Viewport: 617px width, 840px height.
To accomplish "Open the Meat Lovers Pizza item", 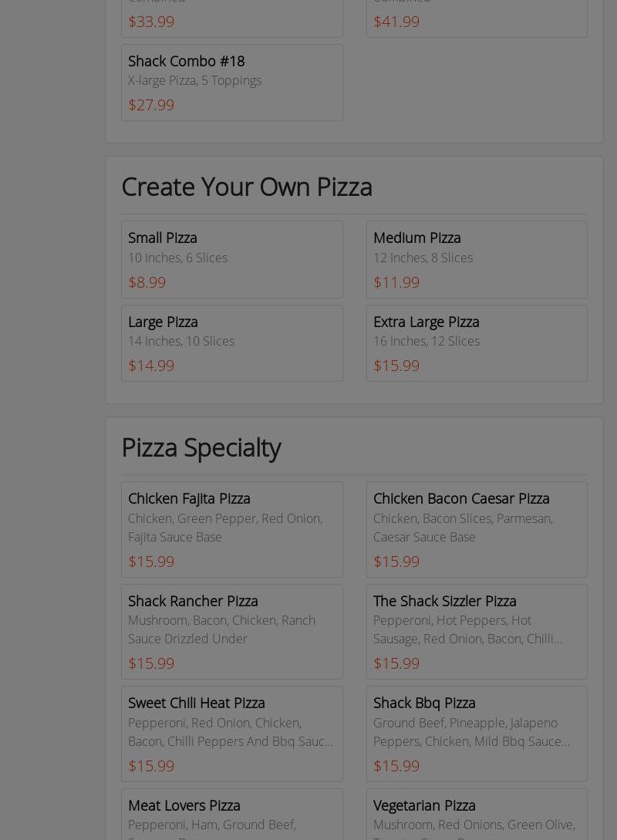I will [x=231, y=814].
